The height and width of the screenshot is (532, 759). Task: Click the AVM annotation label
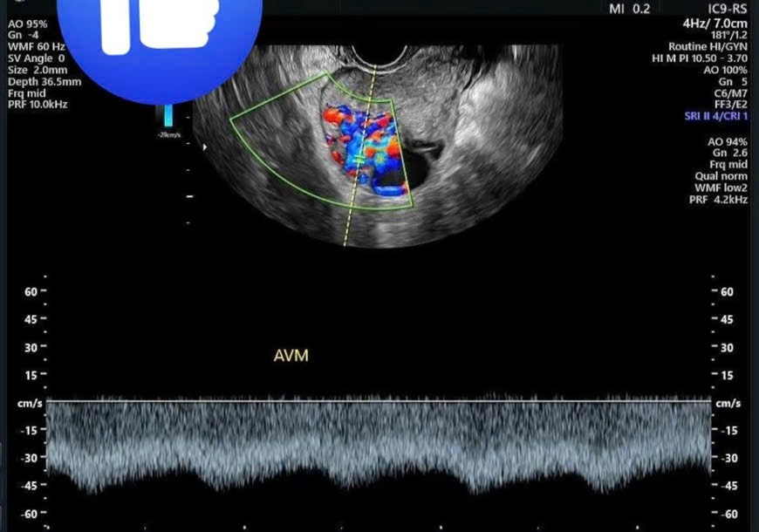tap(291, 356)
